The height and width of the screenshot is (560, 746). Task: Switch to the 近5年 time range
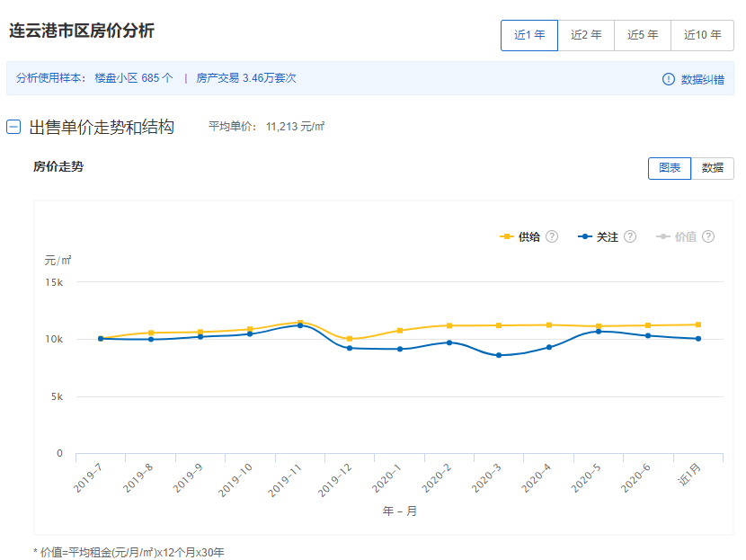(643, 36)
